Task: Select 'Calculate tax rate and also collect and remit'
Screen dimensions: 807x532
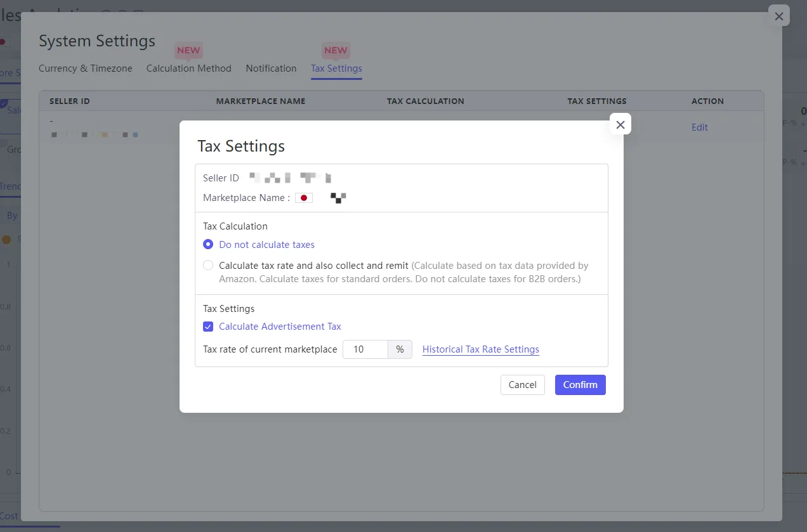Action: pos(208,266)
